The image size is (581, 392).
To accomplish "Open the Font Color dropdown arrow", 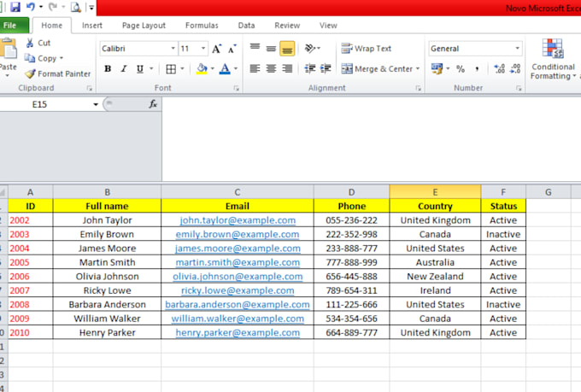I will tap(235, 69).
